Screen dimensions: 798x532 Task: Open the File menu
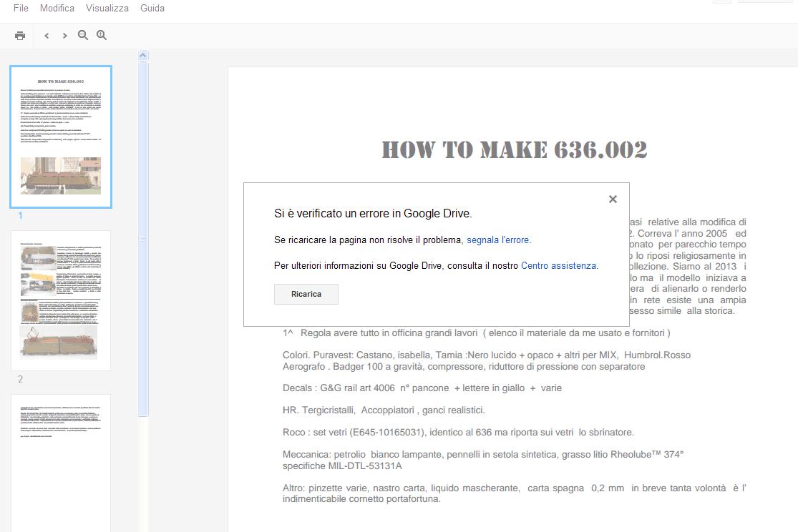[21, 8]
